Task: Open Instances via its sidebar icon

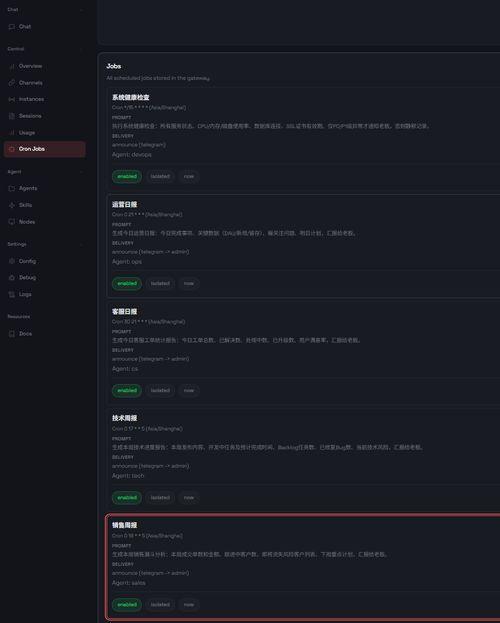Action: pos(12,99)
